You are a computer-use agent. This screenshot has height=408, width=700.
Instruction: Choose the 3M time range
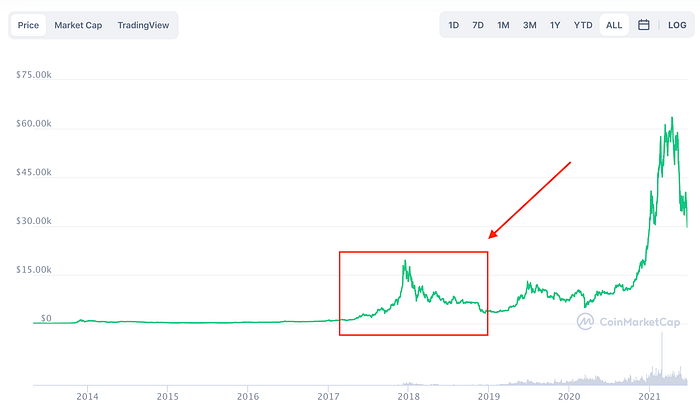pos(529,25)
